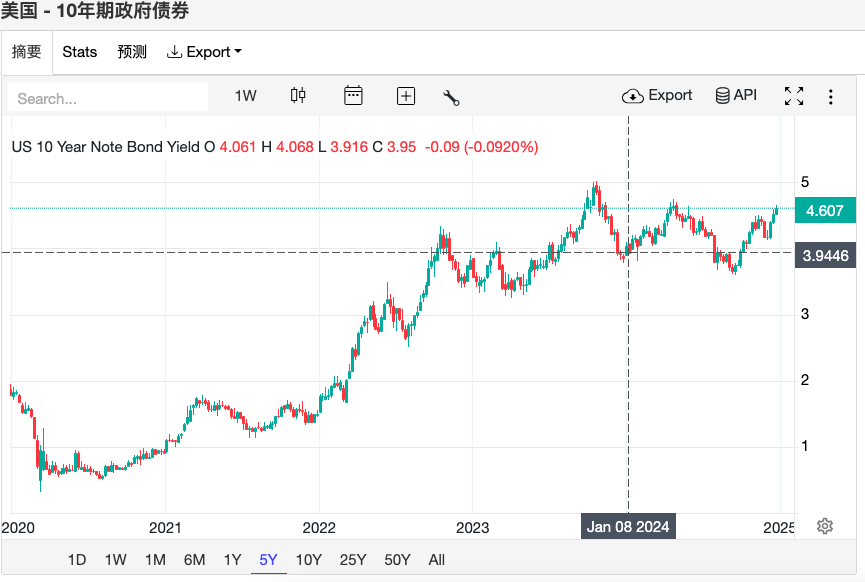Expand the Export dropdown in tab bar

[204, 52]
